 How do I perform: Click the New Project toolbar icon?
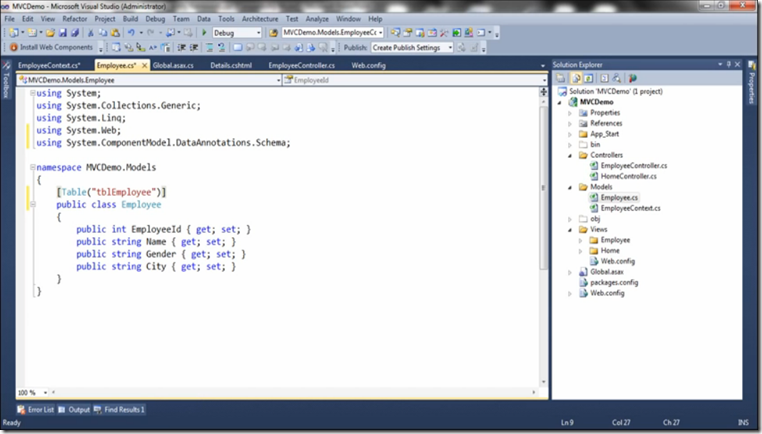(x=14, y=33)
